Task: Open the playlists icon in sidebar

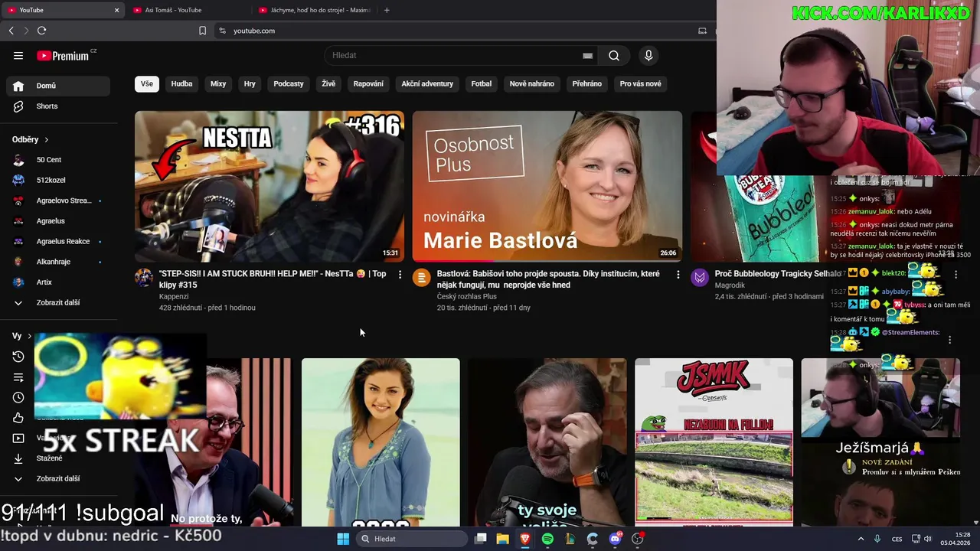Action: 18,377
